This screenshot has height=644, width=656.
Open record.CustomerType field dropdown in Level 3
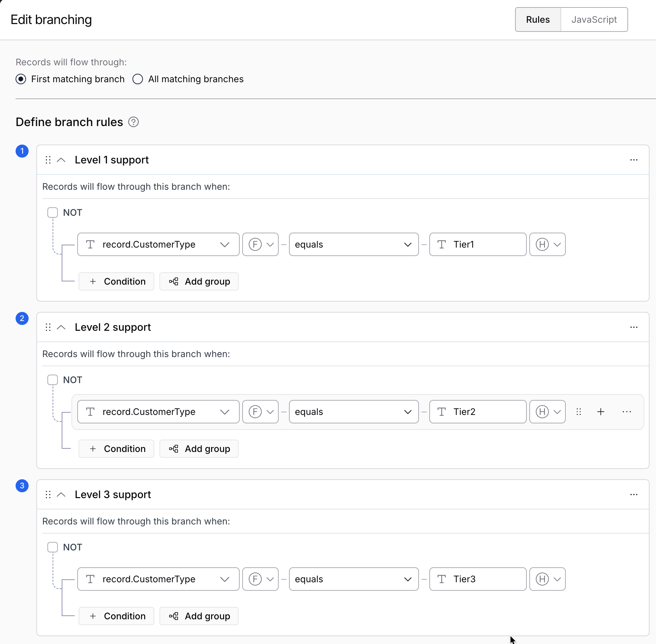point(158,579)
